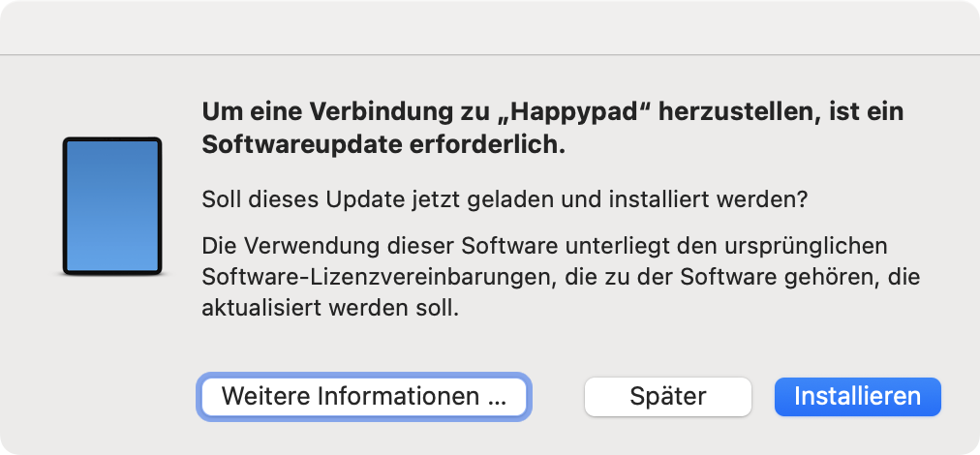Click the black bezel of the iPad icon
Viewport: 980px width, 455px height.
(x=64, y=204)
